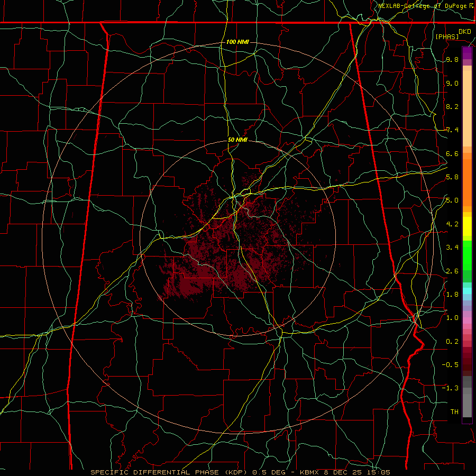Click the yellow legend color band
Image resolution: width=476 pixels, height=476 pixels.
pyautogui.click(x=467, y=226)
